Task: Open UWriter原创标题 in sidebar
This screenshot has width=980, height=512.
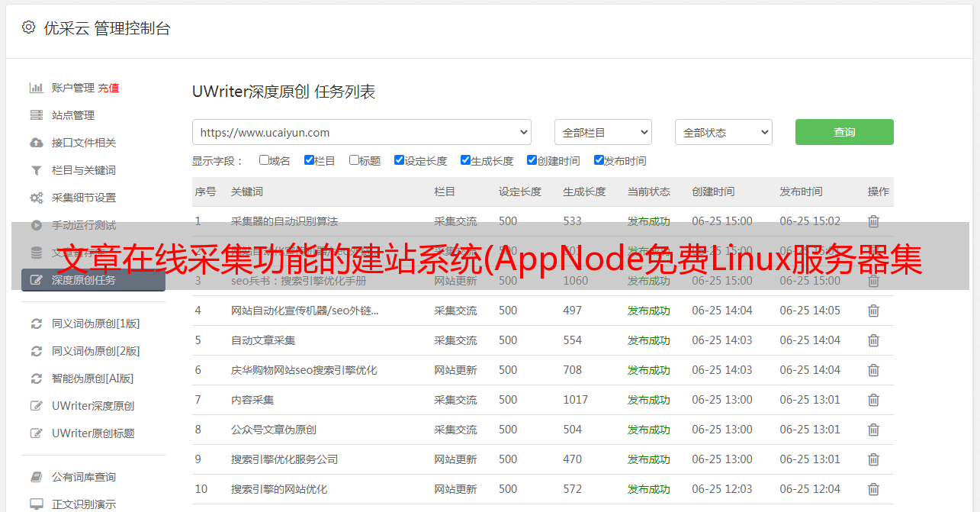Action: pos(93,433)
